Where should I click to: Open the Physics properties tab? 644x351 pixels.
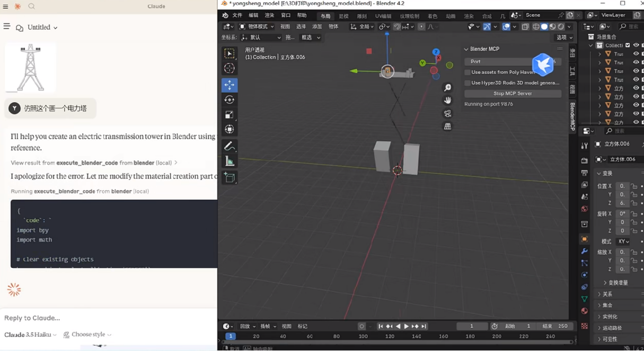tap(584, 275)
